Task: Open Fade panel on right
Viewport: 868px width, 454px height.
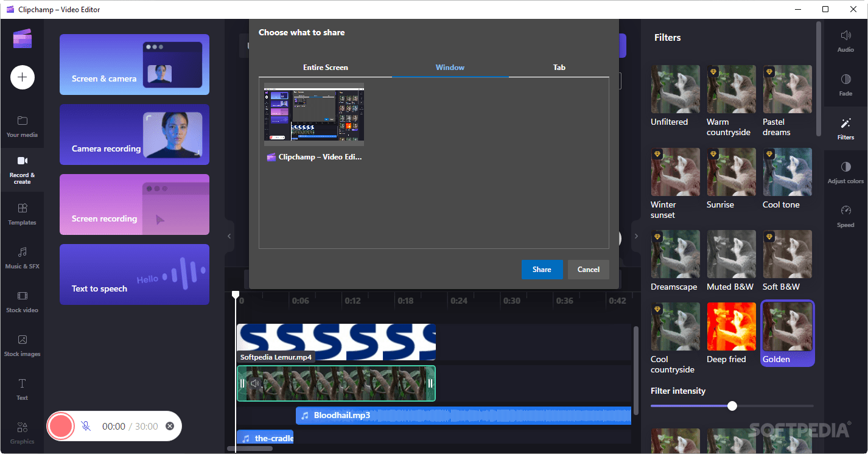Action: point(845,85)
